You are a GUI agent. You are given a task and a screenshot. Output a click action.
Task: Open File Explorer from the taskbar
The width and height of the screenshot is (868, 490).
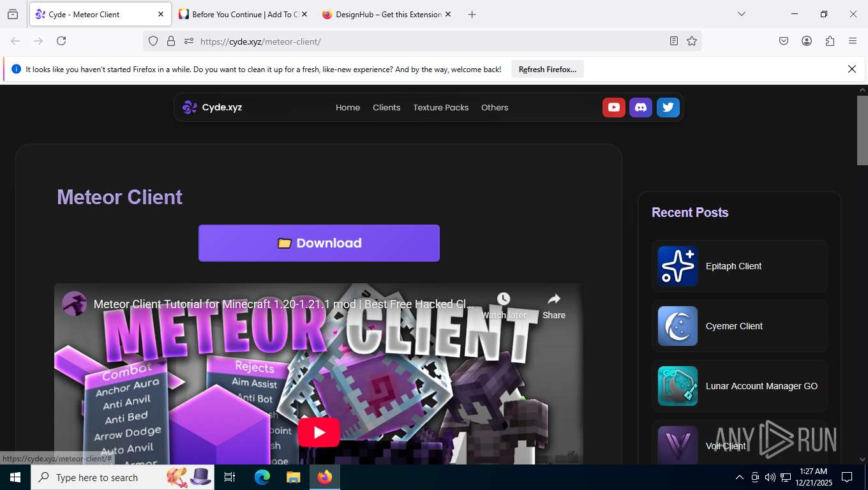pyautogui.click(x=293, y=477)
